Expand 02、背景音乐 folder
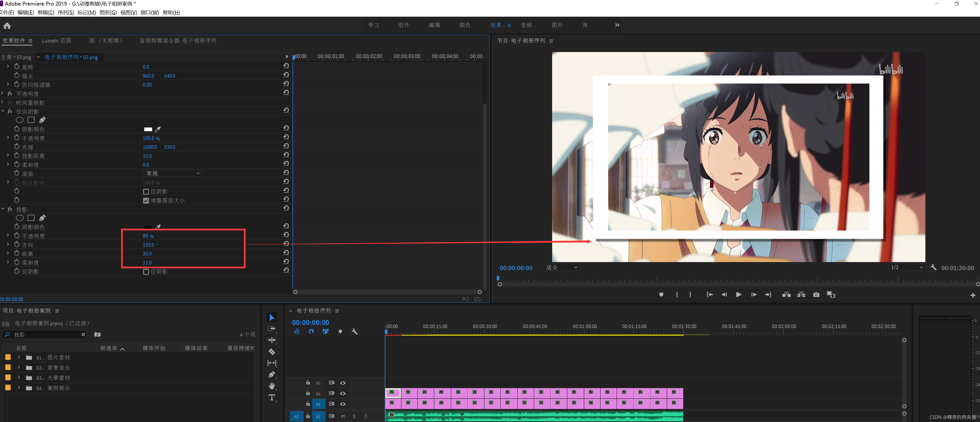The height and width of the screenshot is (422, 980). 19,368
